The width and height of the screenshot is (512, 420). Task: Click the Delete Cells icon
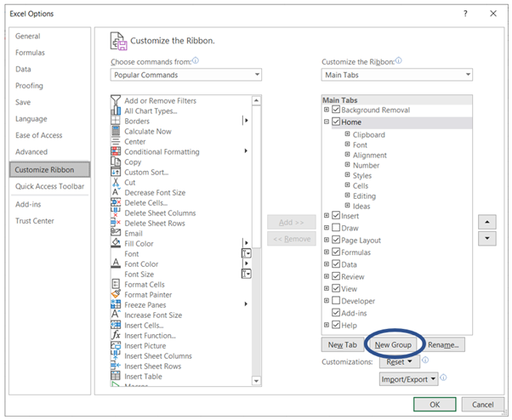[x=116, y=202]
